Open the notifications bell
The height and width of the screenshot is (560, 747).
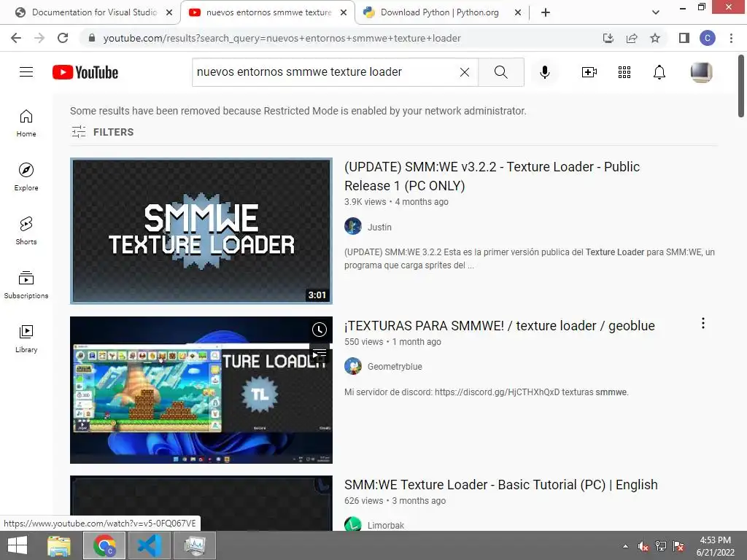[659, 72]
